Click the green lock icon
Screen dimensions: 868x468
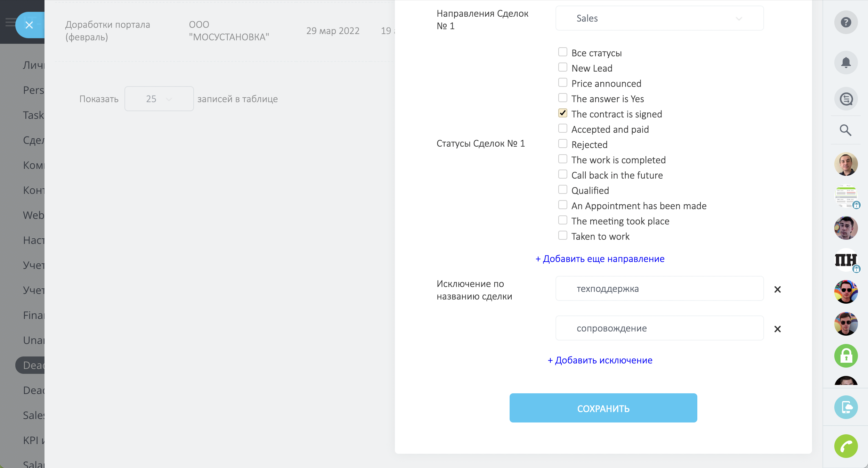[x=846, y=356]
